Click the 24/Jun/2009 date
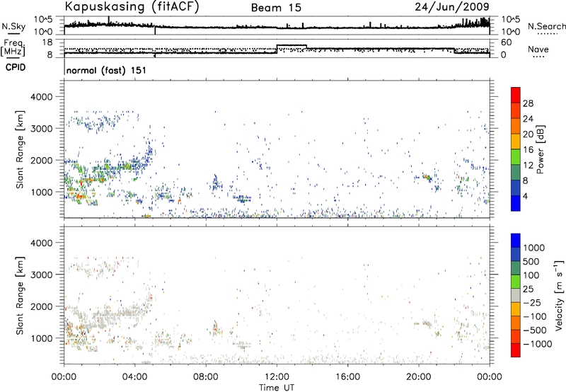The image size is (566, 392). click(x=452, y=6)
